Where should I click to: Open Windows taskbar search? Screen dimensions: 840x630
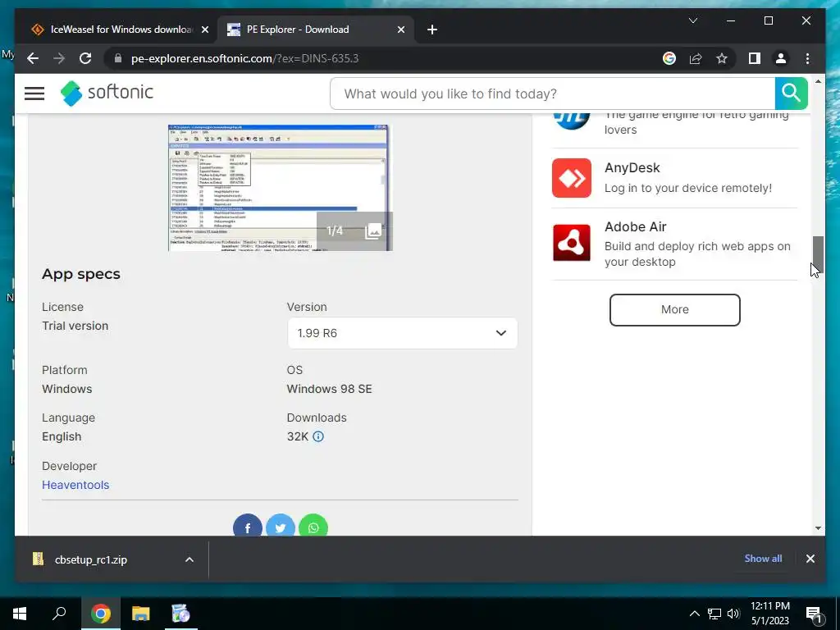59,614
